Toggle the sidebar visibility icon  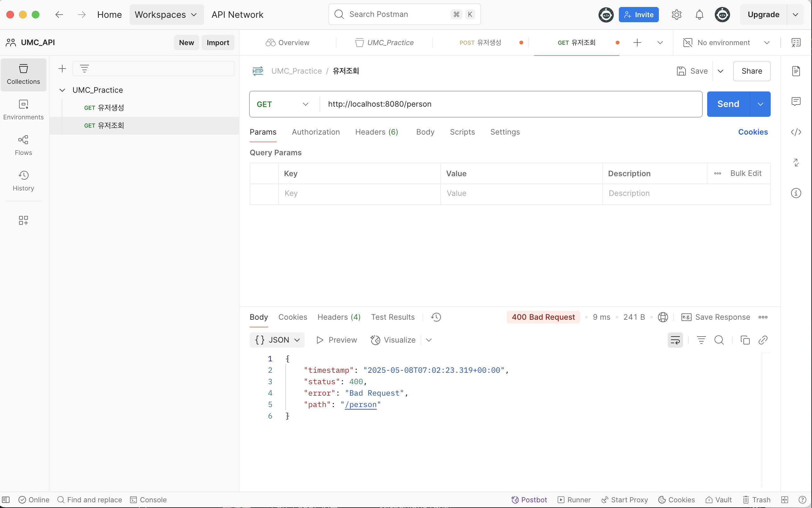[6, 500]
